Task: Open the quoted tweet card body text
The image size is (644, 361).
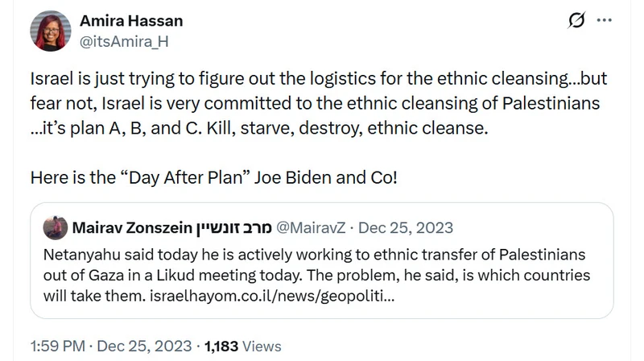Action: pos(316,275)
